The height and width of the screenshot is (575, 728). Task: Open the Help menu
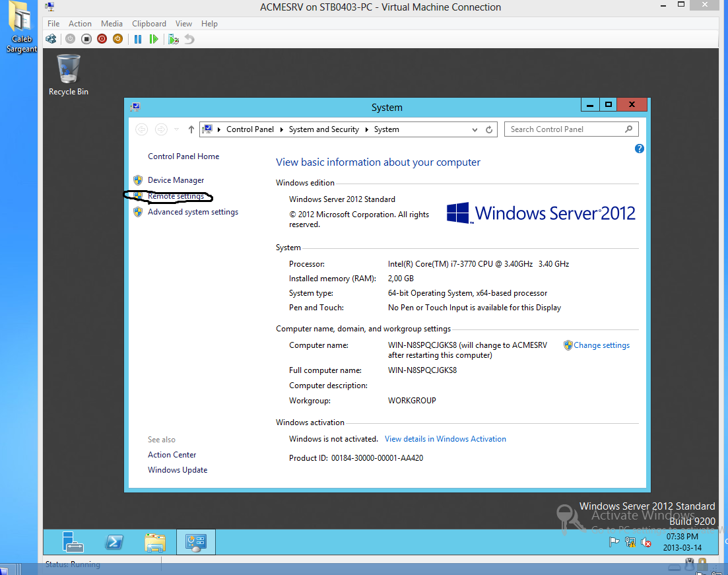[209, 24]
